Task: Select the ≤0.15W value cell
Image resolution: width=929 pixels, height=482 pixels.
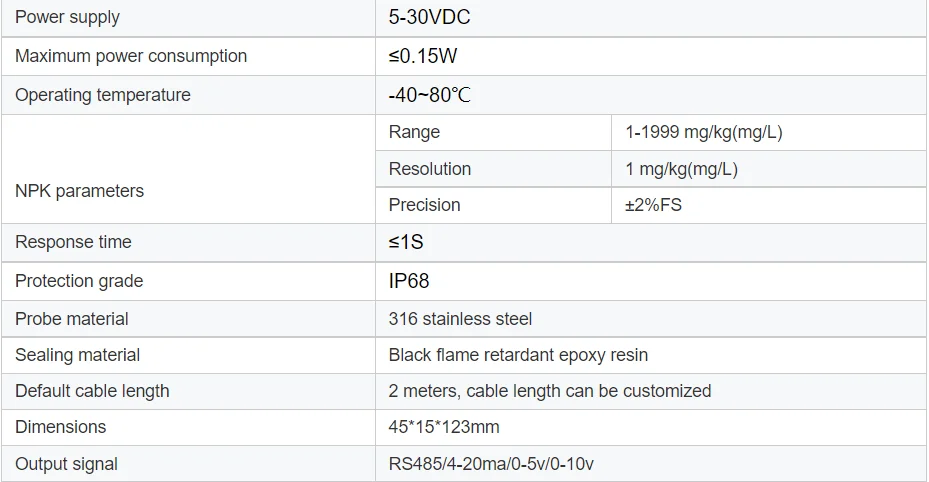Action: (x=651, y=56)
